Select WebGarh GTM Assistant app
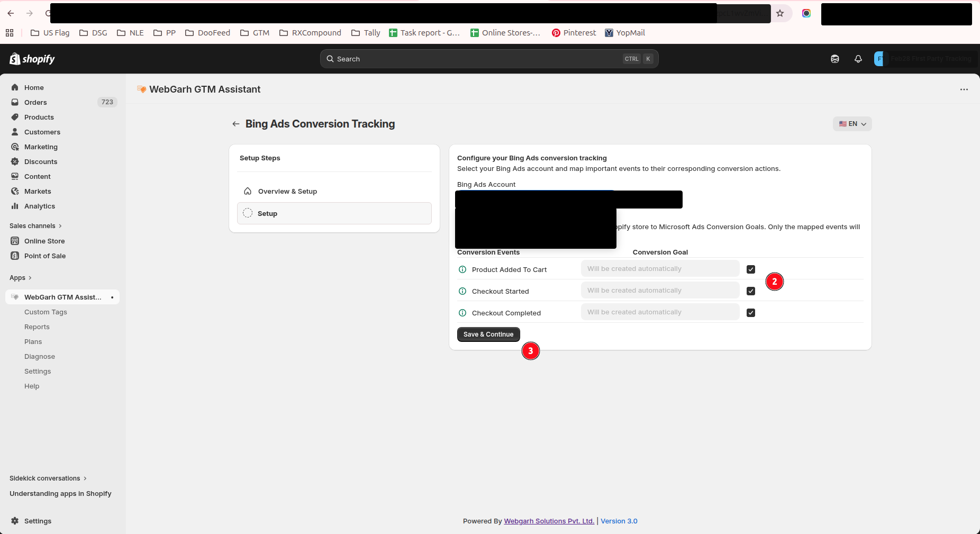 point(62,297)
